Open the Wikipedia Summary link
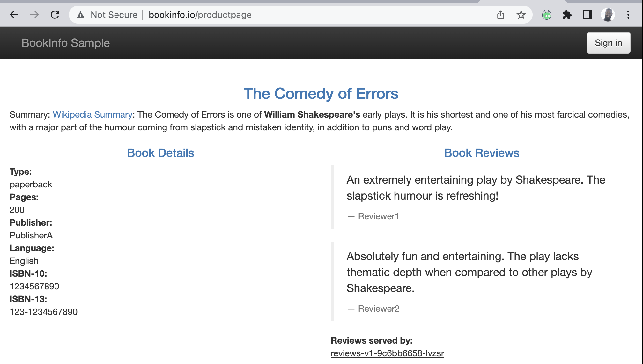This screenshot has width=643, height=364. 92,114
